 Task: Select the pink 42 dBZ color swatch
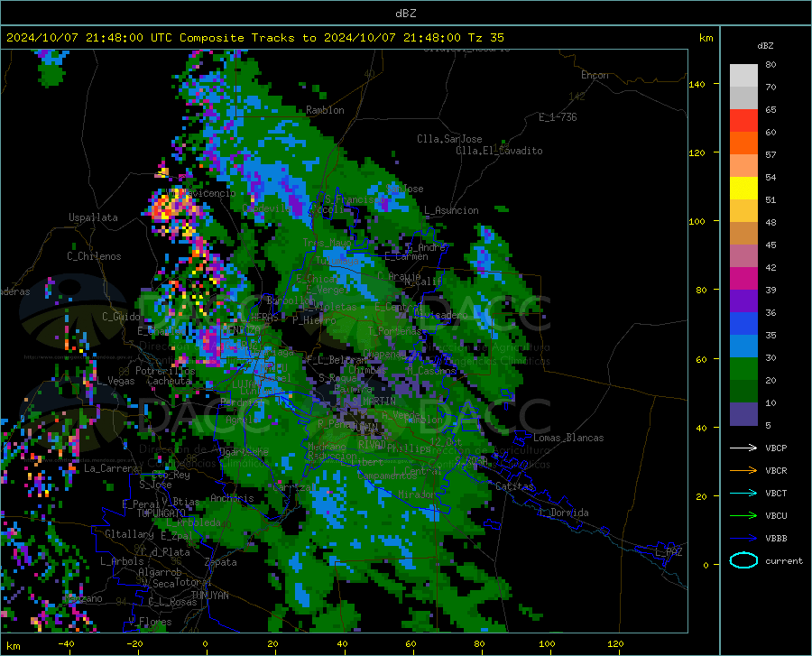[743, 256]
